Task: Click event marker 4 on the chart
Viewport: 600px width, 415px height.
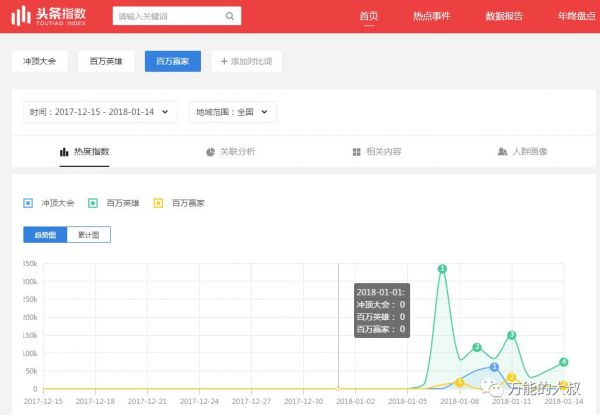Action: (564, 362)
